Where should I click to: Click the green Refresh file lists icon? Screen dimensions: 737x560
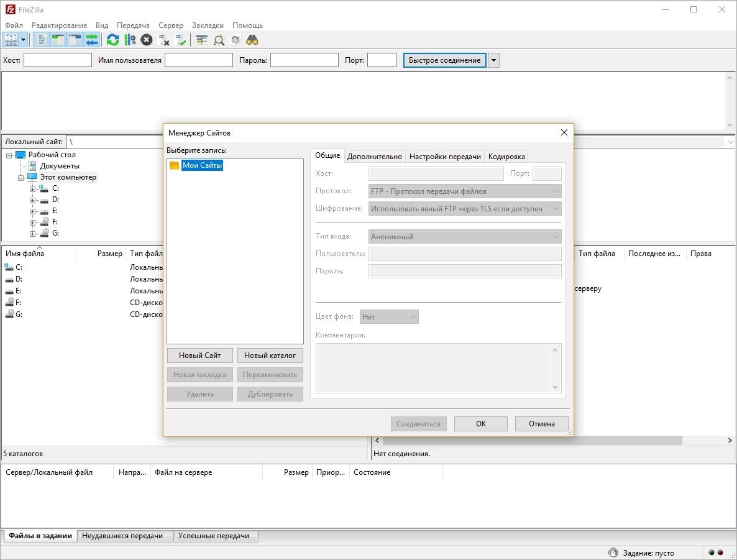click(x=113, y=40)
